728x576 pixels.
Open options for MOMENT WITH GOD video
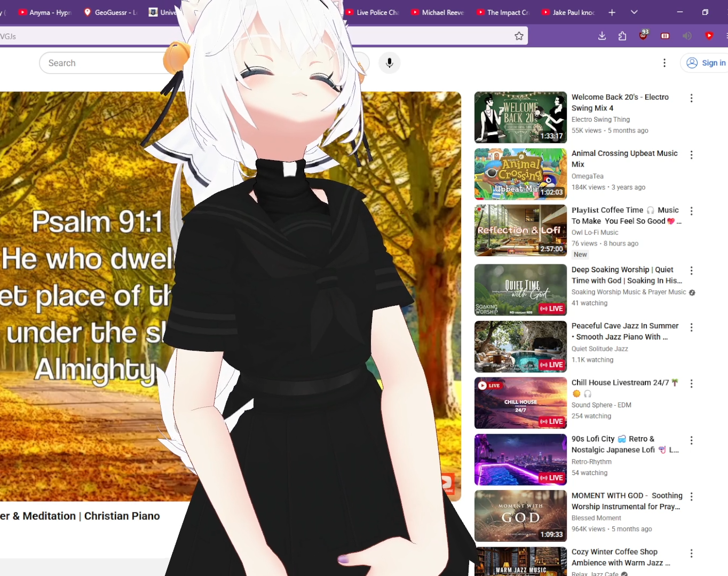(x=692, y=497)
